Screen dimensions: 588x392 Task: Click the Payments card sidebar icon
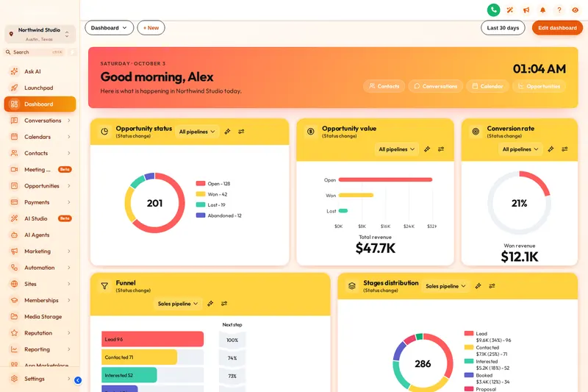[x=14, y=202]
